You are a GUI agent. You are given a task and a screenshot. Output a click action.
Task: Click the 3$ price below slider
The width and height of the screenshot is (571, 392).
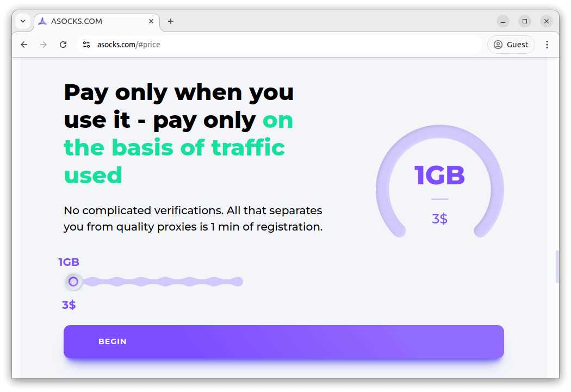[69, 305]
